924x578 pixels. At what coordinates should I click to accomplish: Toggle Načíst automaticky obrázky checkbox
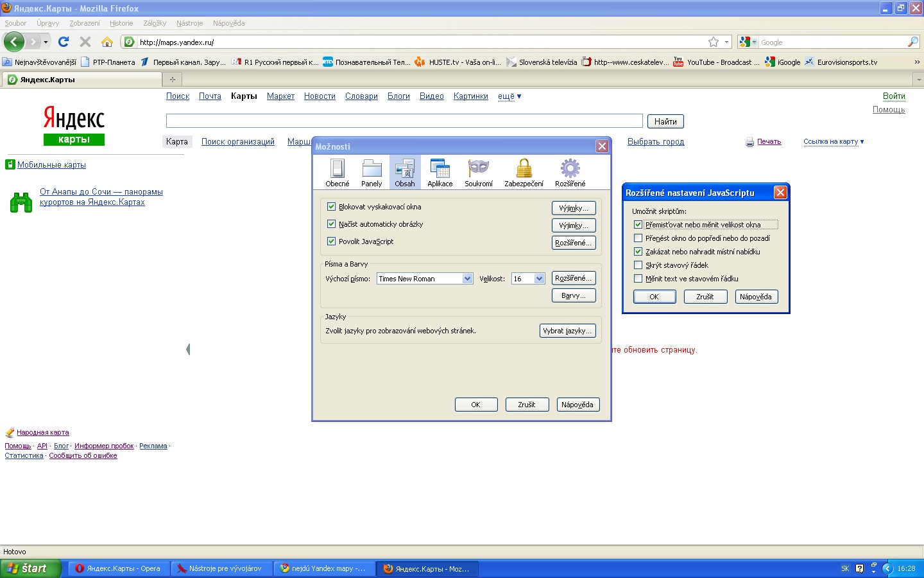coord(331,224)
